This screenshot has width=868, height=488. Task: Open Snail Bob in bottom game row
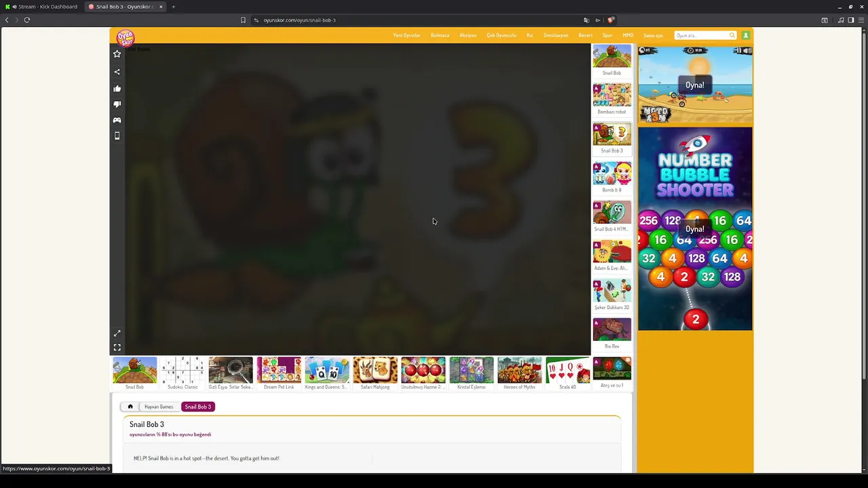[x=134, y=373]
